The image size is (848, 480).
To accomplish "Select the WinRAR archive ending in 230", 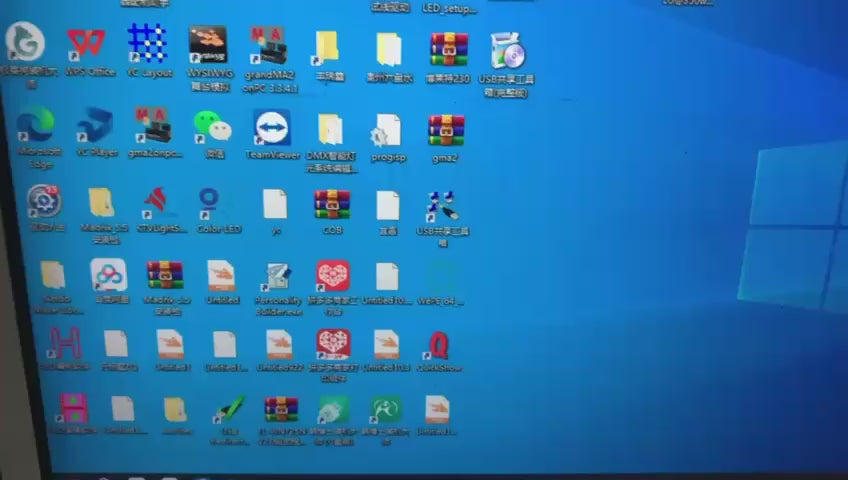I will [448, 50].
